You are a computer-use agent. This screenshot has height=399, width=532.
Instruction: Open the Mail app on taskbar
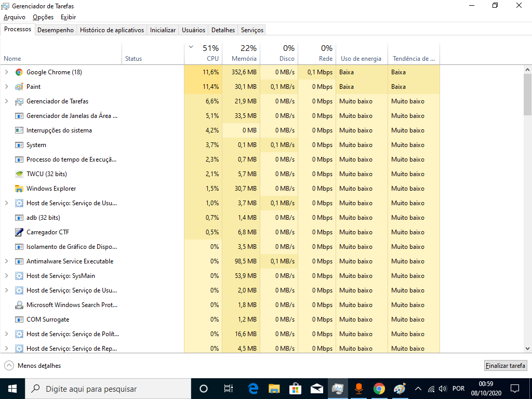pyautogui.click(x=316, y=389)
